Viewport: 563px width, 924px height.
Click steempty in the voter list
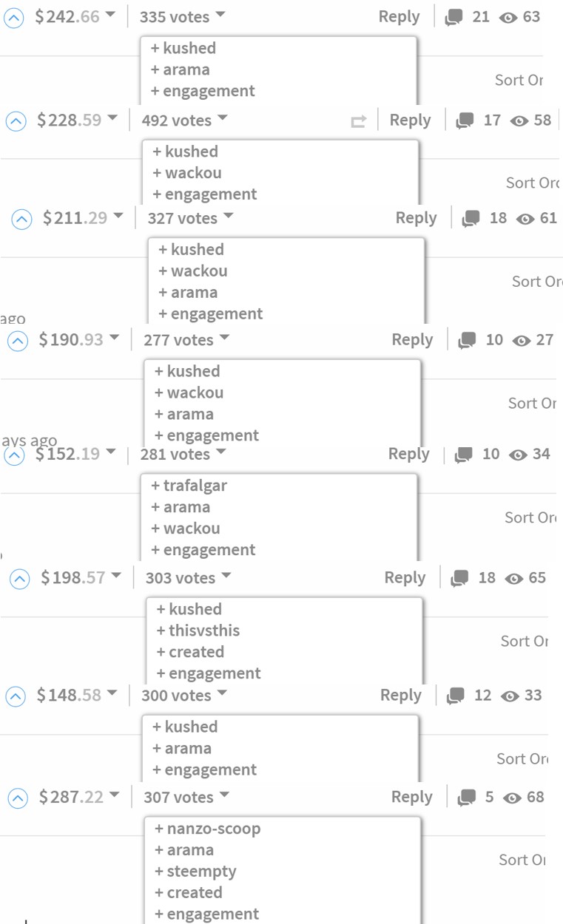click(201, 872)
